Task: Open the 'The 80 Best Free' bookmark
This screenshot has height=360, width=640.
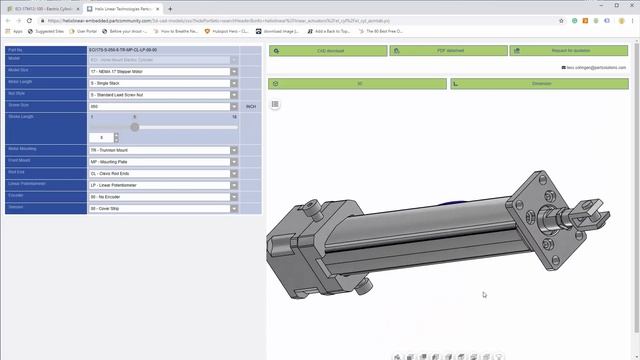Action: pyautogui.click(x=381, y=31)
